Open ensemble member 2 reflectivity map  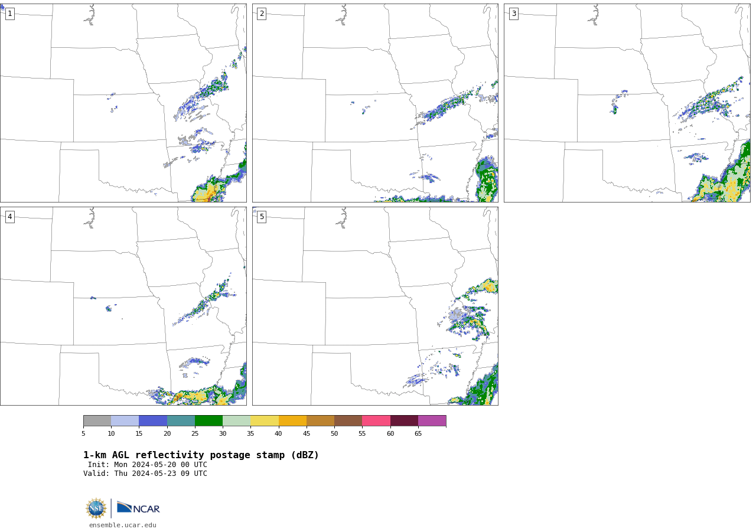coord(375,103)
